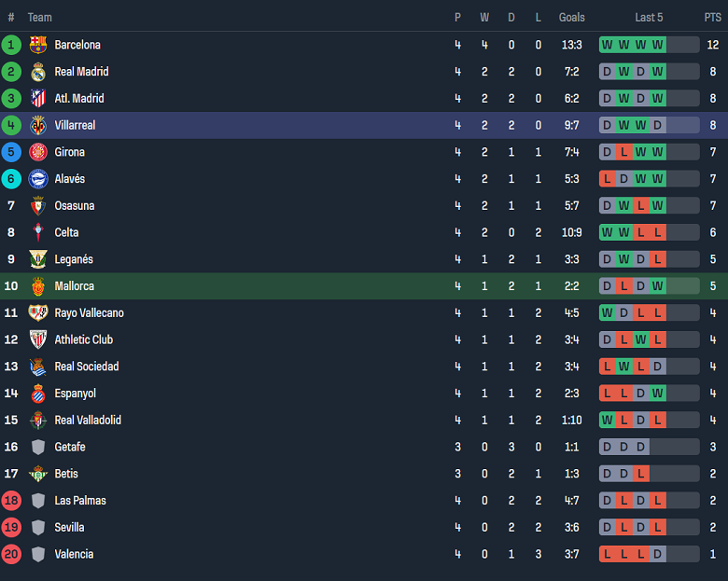Click the Barcelona club crest icon
This screenshot has height=581, width=728.
click(x=38, y=45)
